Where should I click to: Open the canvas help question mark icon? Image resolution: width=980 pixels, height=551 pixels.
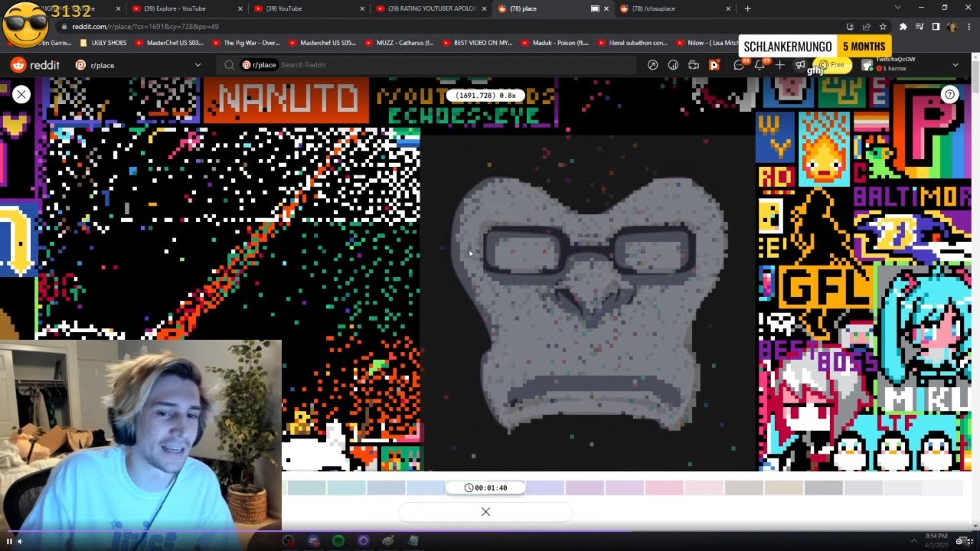tap(949, 94)
